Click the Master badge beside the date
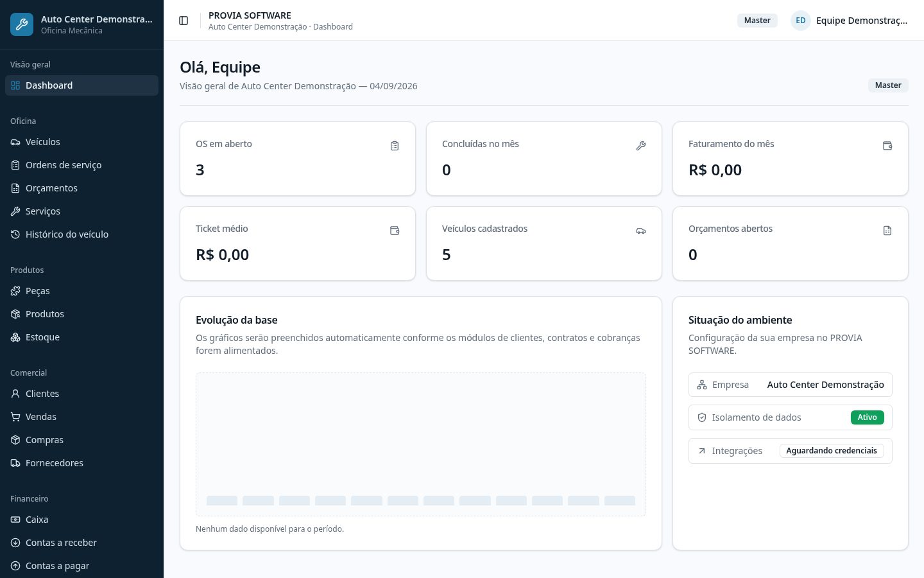Screen dimensions: 924x578 (x=888, y=85)
